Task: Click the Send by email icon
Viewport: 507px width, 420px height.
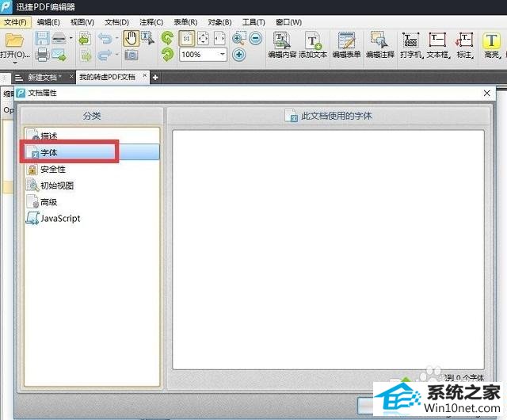Action: 59,55
